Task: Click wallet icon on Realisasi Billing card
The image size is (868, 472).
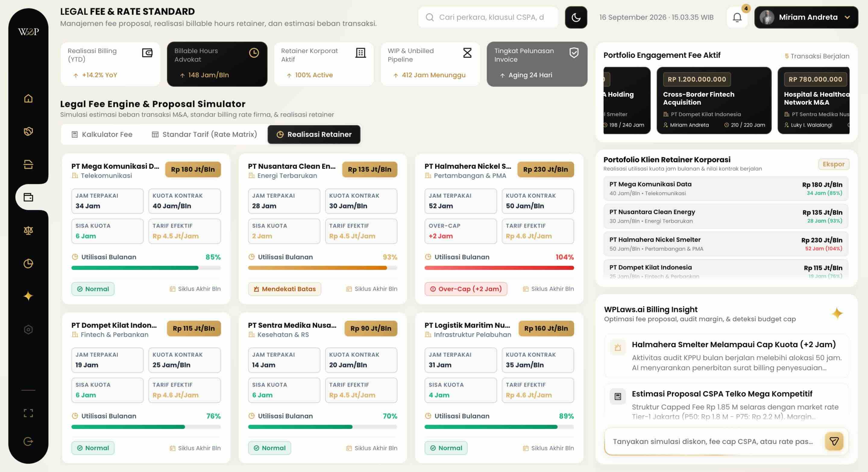Action: click(147, 52)
